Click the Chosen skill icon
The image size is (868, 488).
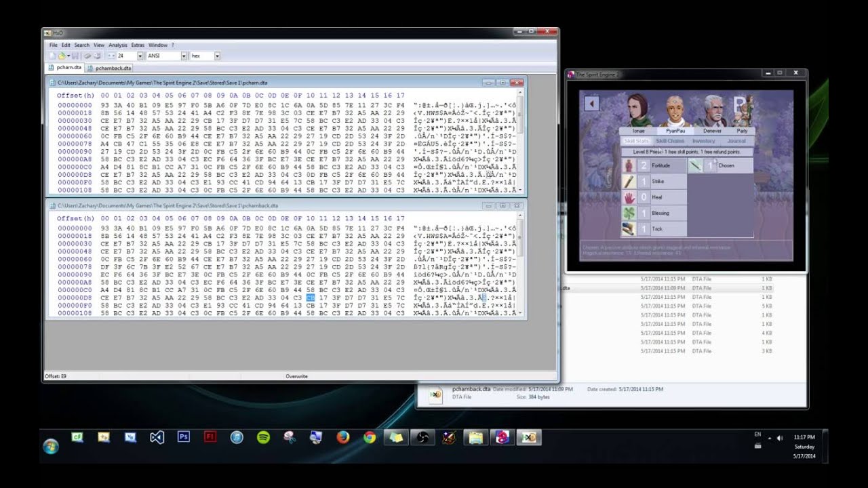(695, 165)
